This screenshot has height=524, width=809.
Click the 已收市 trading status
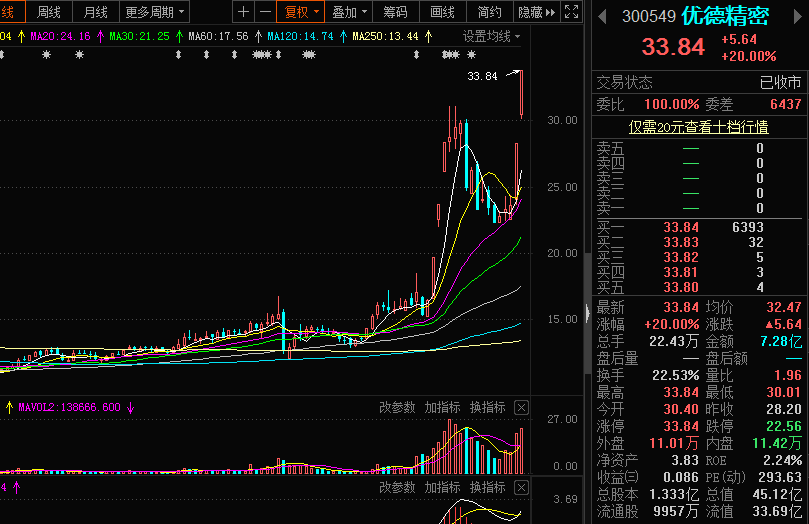781,82
